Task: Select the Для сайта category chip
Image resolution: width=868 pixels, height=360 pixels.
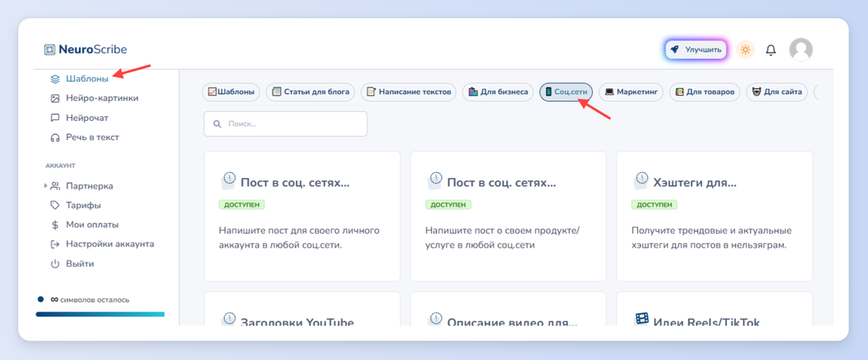Action: coord(777,92)
